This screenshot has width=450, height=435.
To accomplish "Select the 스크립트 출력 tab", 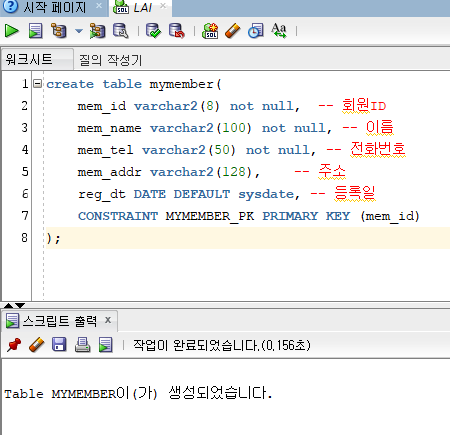I will tap(60, 321).
